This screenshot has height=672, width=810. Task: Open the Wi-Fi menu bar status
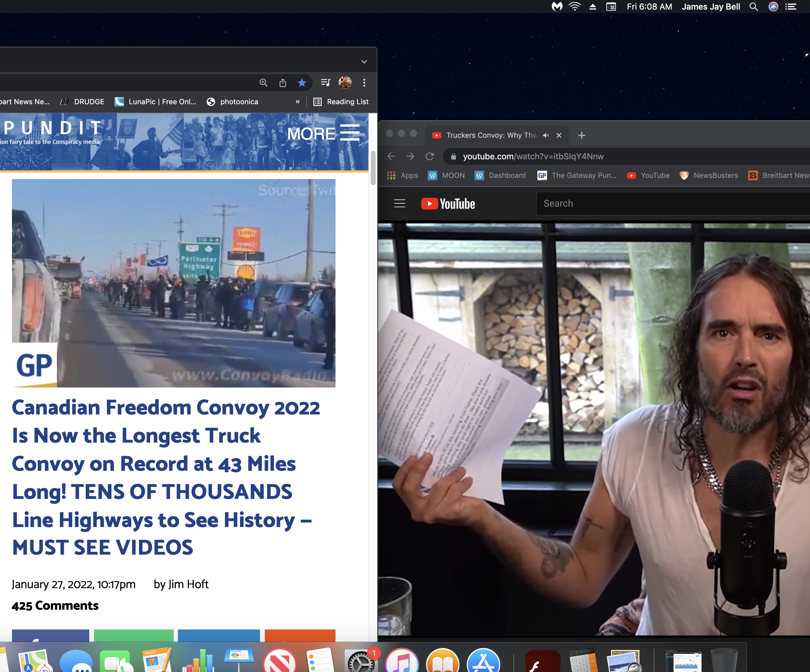[x=575, y=7]
